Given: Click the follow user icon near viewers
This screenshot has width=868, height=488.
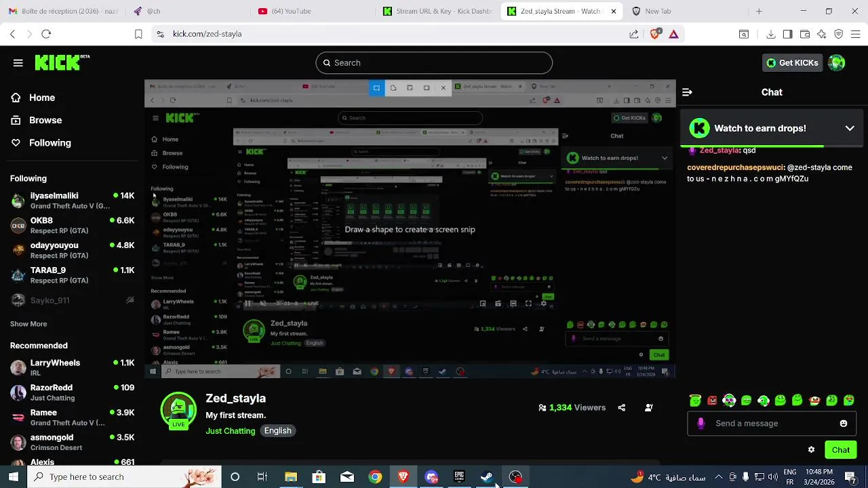Looking at the screenshot, I should 649,407.
